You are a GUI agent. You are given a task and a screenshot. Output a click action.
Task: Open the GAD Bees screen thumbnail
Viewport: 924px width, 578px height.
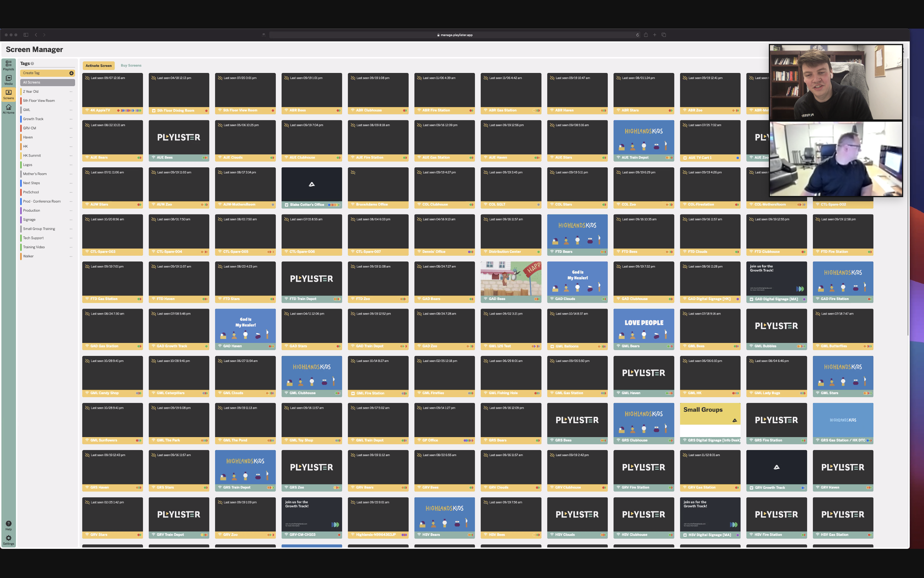pos(510,278)
